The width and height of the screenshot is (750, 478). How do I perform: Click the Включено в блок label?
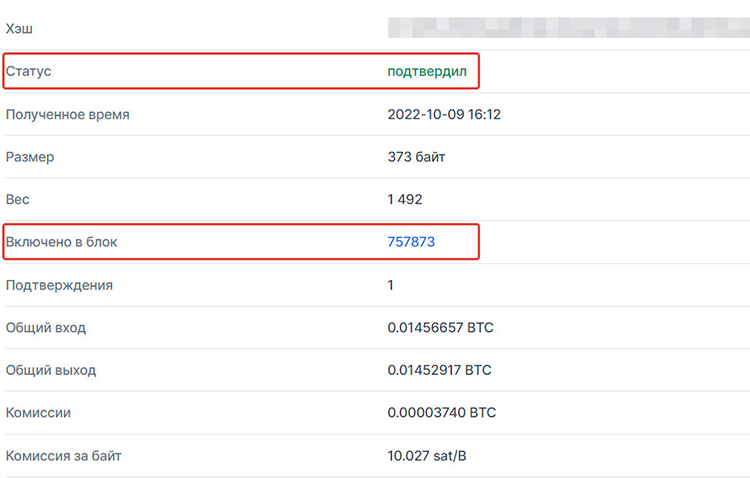(x=61, y=242)
